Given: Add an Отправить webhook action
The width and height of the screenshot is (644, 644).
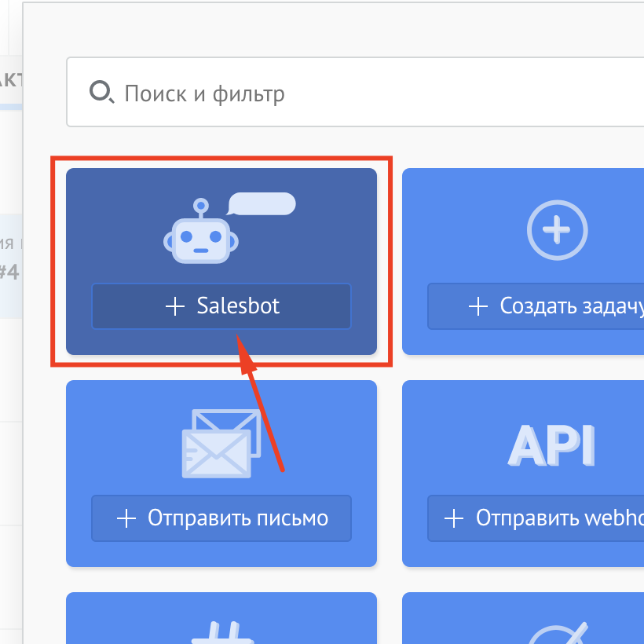Looking at the screenshot, I should pos(536,518).
